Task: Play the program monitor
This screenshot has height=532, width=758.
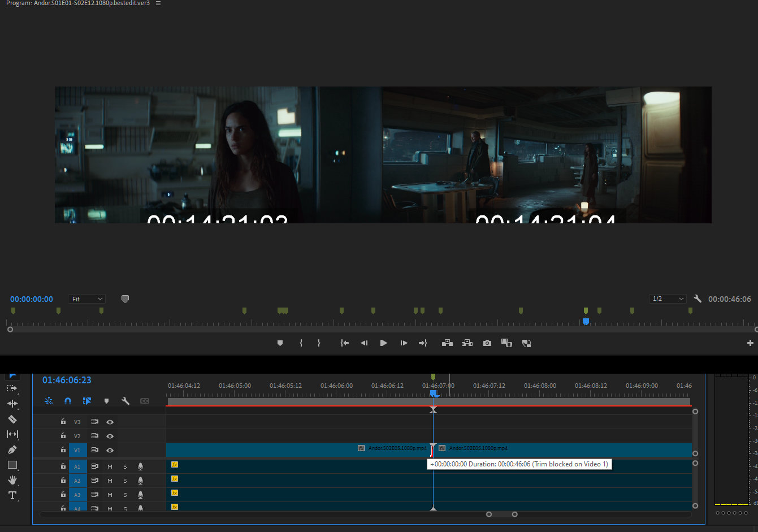Action: pyautogui.click(x=384, y=343)
